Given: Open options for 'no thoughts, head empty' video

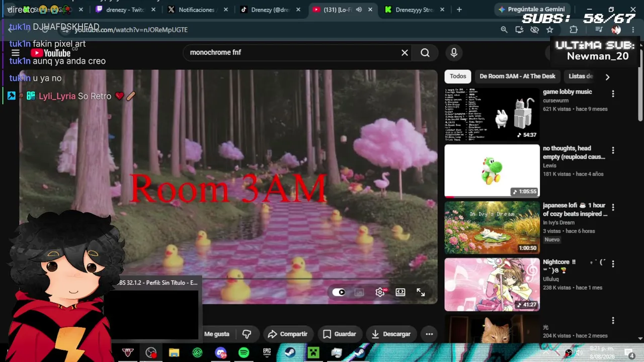Looking at the screenshot, I should click(613, 150).
